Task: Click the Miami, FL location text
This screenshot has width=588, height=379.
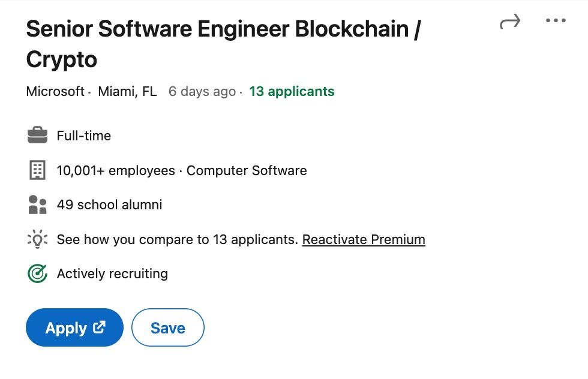Action: [x=127, y=92]
